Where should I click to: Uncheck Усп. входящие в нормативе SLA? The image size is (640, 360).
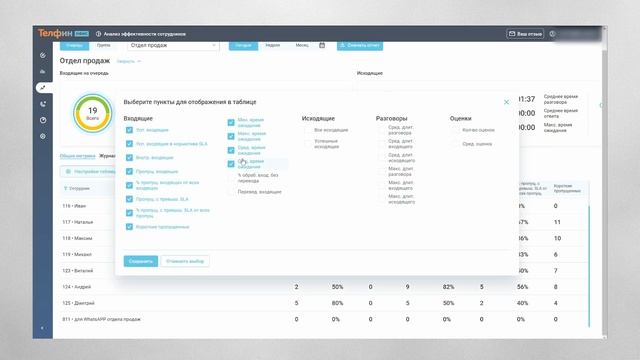click(129, 144)
